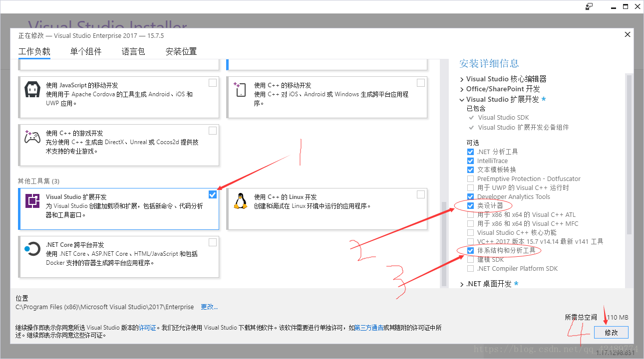Uncheck 文本模板转换 option
This screenshot has width=644, height=359.
point(470,170)
